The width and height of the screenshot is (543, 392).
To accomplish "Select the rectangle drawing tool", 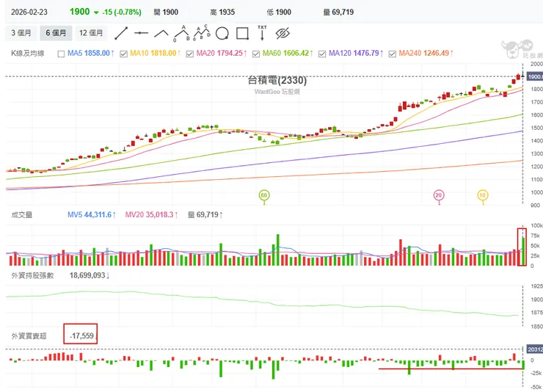I will click(242, 34).
